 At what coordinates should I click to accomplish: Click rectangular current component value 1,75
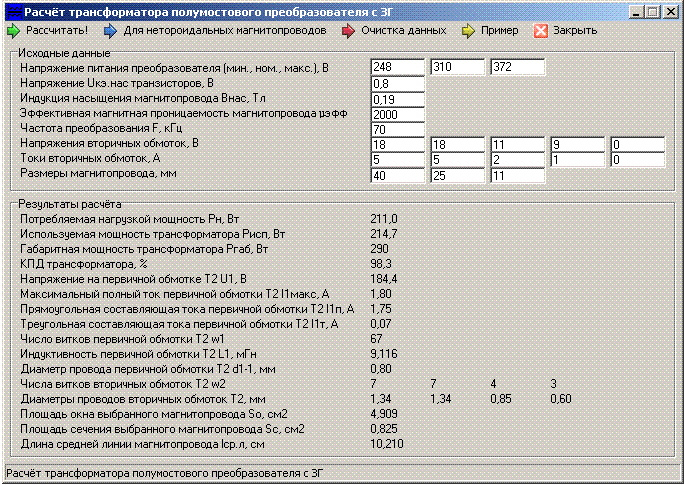(x=381, y=309)
